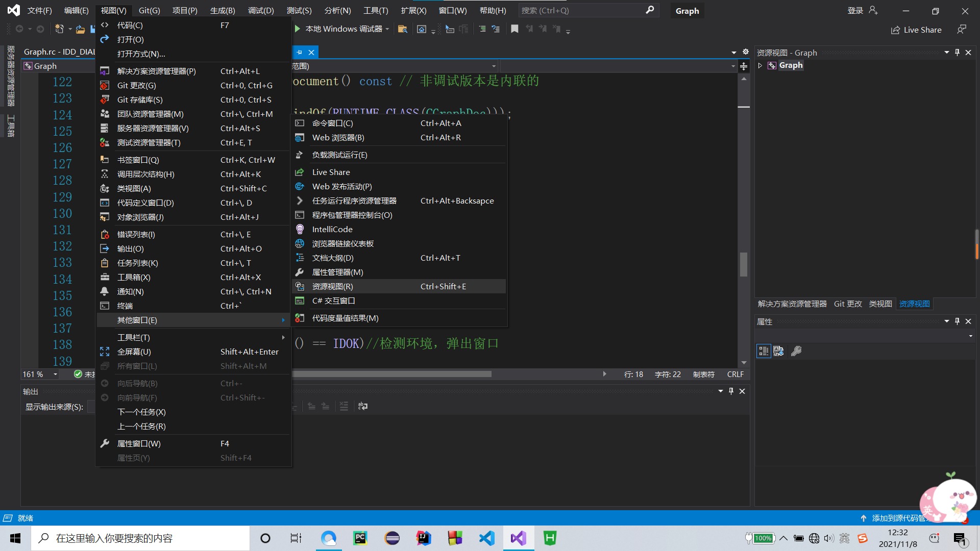
Task: Click the Live Share toolbar button
Action: coord(916,30)
